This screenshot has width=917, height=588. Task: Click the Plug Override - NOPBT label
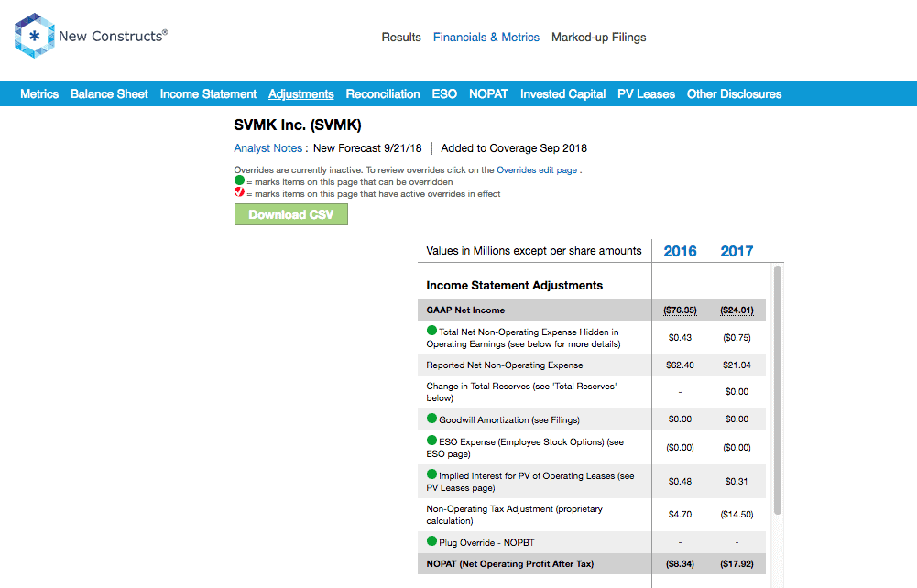click(486, 542)
